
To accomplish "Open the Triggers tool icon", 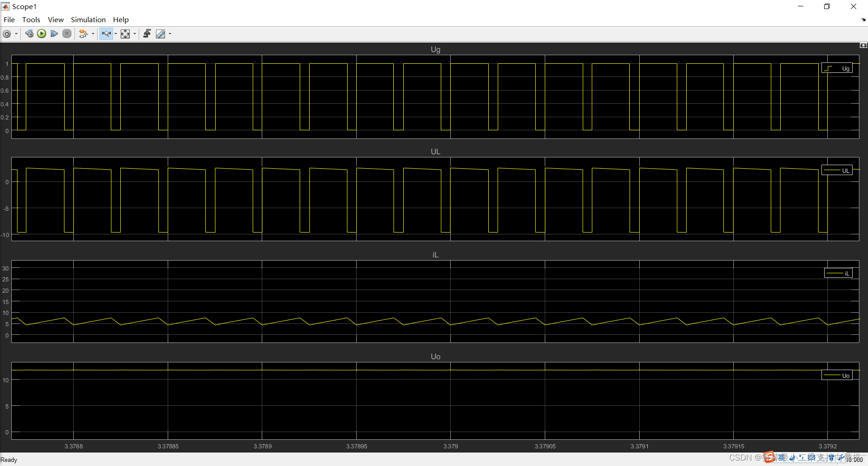I will point(147,34).
